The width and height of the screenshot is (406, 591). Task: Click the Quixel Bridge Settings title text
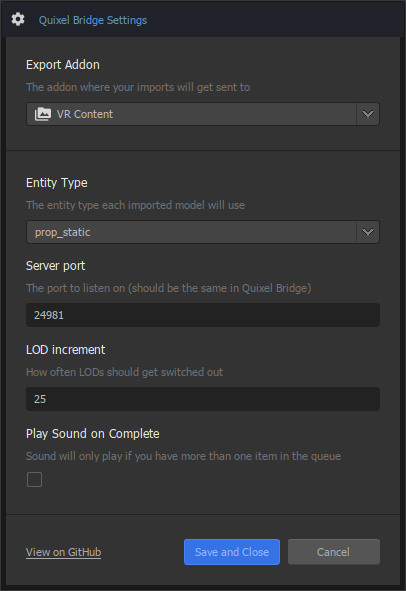(x=93, y=20)
